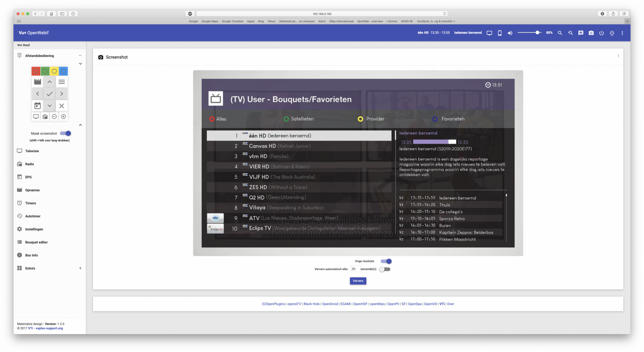The image size is (644, 352).
Task: Open the openATV link in footer
Action: [294, 304]
